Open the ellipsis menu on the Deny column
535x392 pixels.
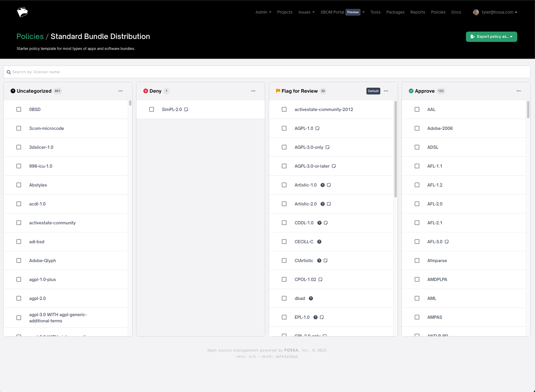[253, 91]
